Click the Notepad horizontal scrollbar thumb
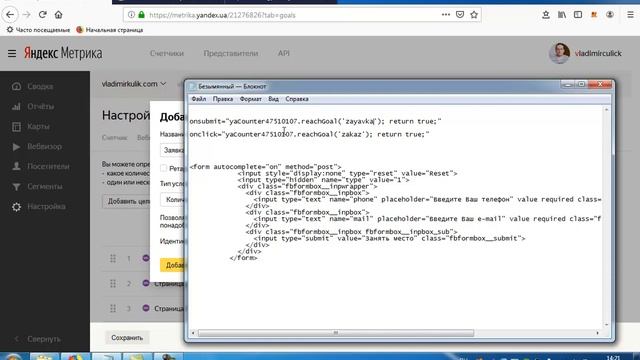The height and width of the screenshot is (360, 640). coord(336,333)
